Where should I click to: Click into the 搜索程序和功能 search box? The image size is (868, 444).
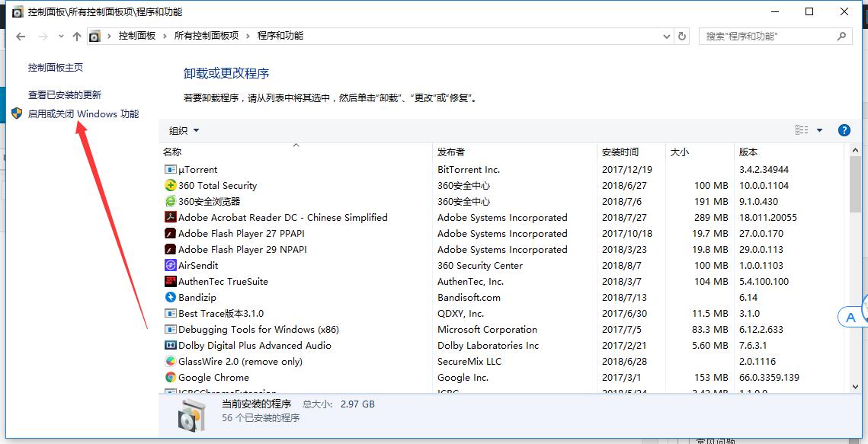tap(762, 35)
